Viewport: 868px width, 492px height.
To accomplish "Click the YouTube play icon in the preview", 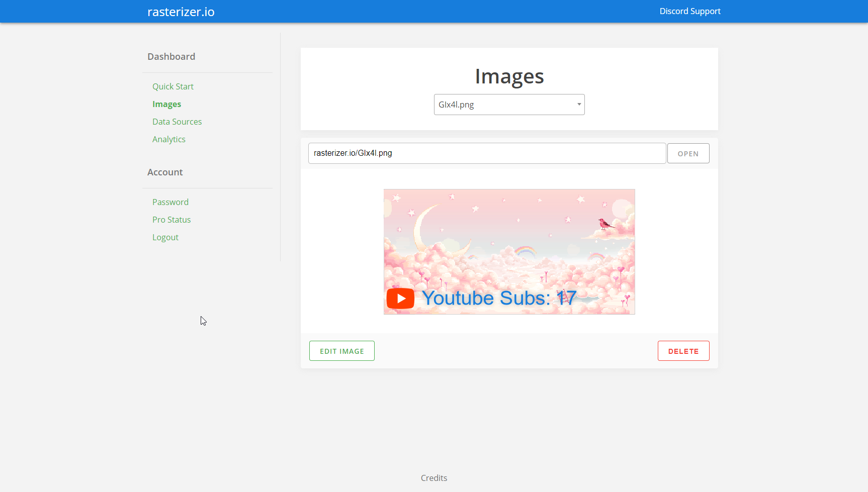I will (400, 298).
